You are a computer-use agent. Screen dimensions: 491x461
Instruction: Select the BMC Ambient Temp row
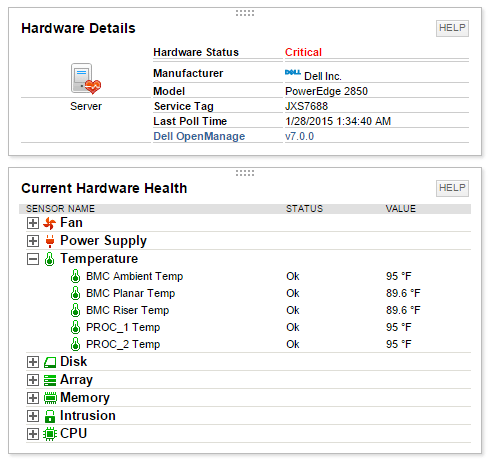point(248,276)
